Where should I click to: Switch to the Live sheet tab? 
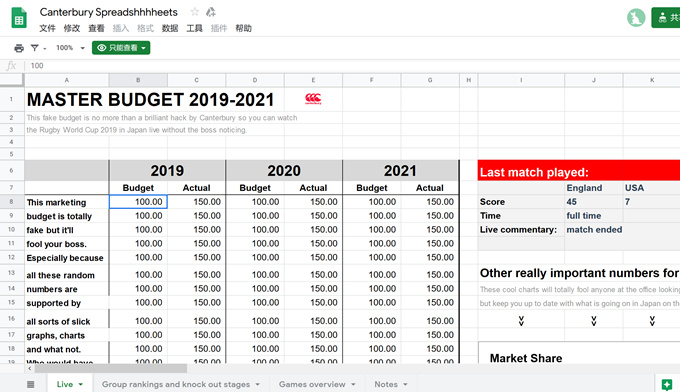click(x=65, y=384)
